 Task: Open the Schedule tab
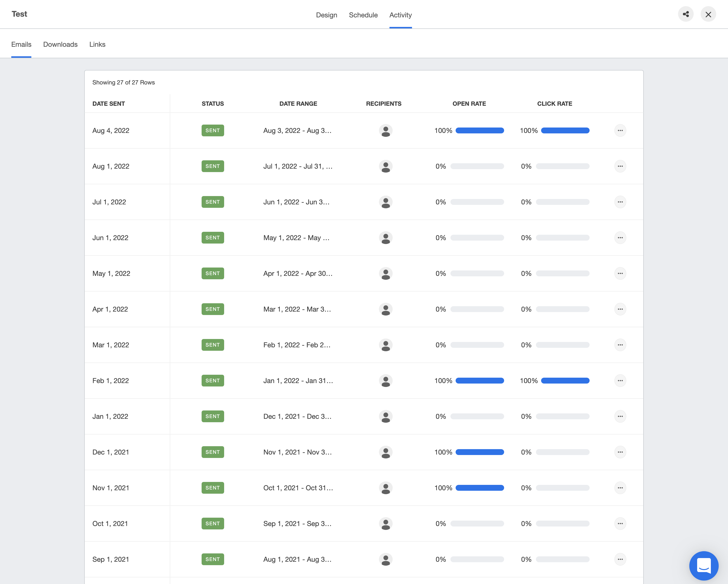[363, 15]
